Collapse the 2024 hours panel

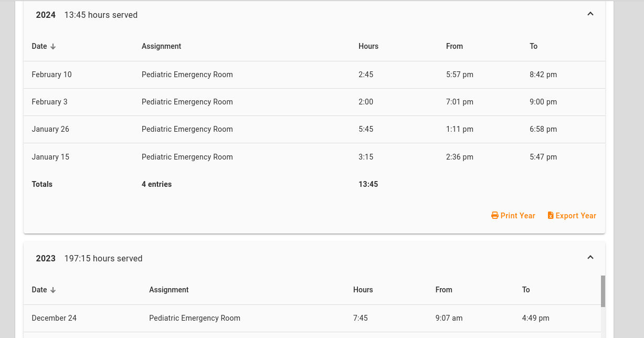point(590,14)
